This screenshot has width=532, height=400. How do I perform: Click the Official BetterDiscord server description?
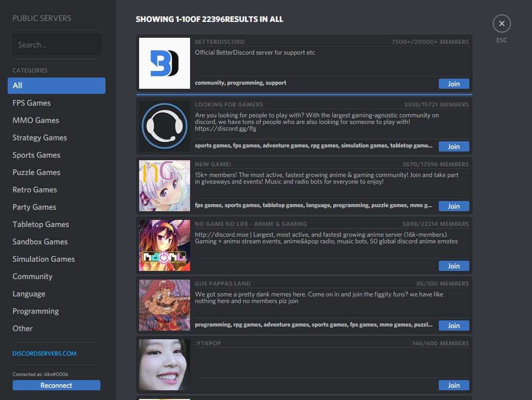pyautogui.click(x=255, y=53)
